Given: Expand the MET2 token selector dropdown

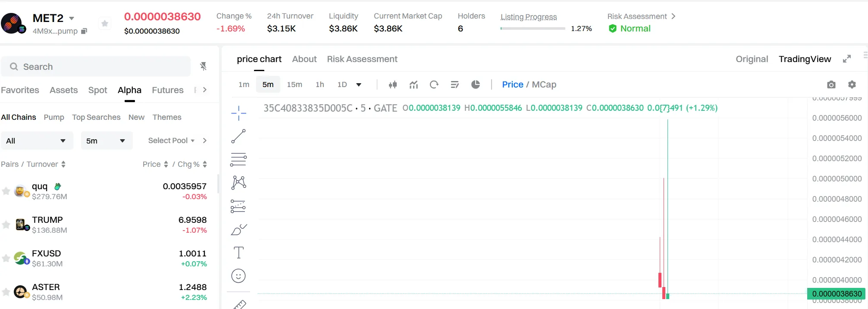Looking at the screenshot, I should coord(72,19).
